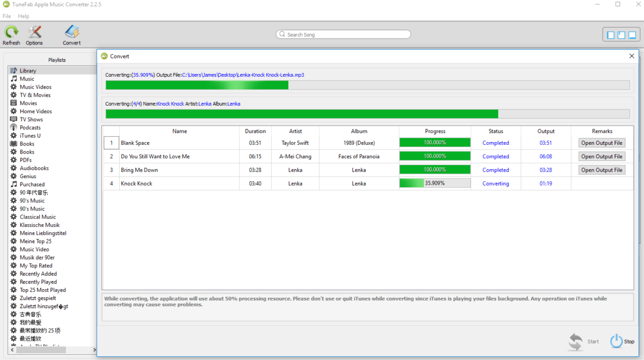Toggle the bottom panel layout icon
The width and height of the screenshot is (644, 360).
coord(632,35)
